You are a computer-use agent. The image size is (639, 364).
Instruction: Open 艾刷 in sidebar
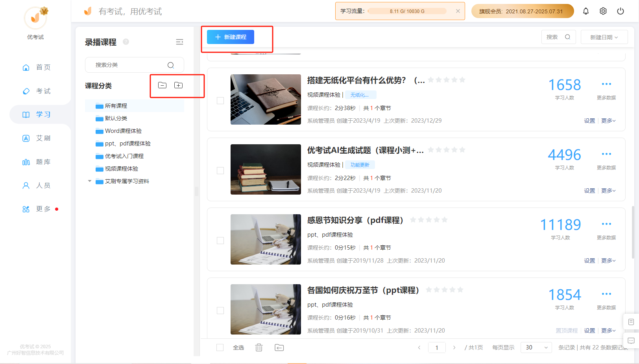coord(37,138)
